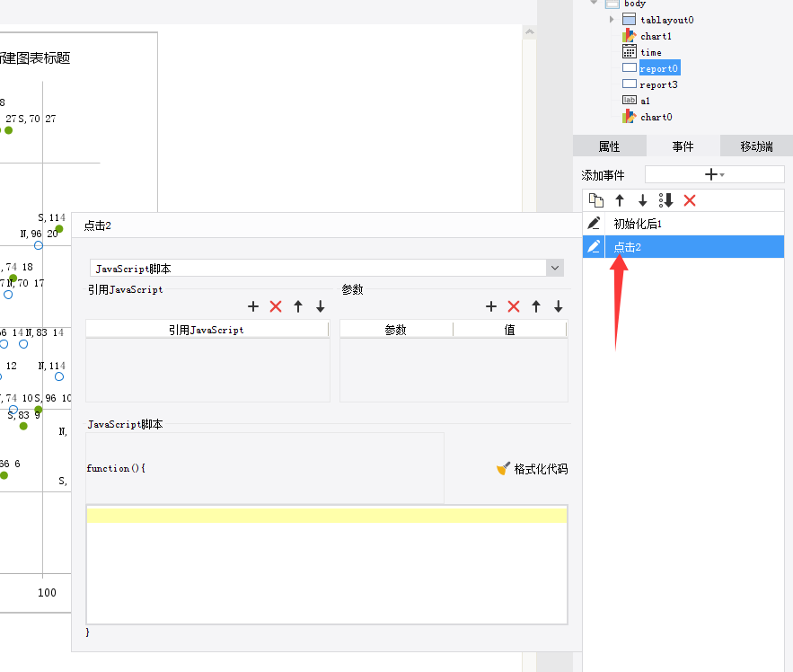This screenshot has height=672, width=793.
Task: Select report3 in component tree
Action: (x=658, y=85)
